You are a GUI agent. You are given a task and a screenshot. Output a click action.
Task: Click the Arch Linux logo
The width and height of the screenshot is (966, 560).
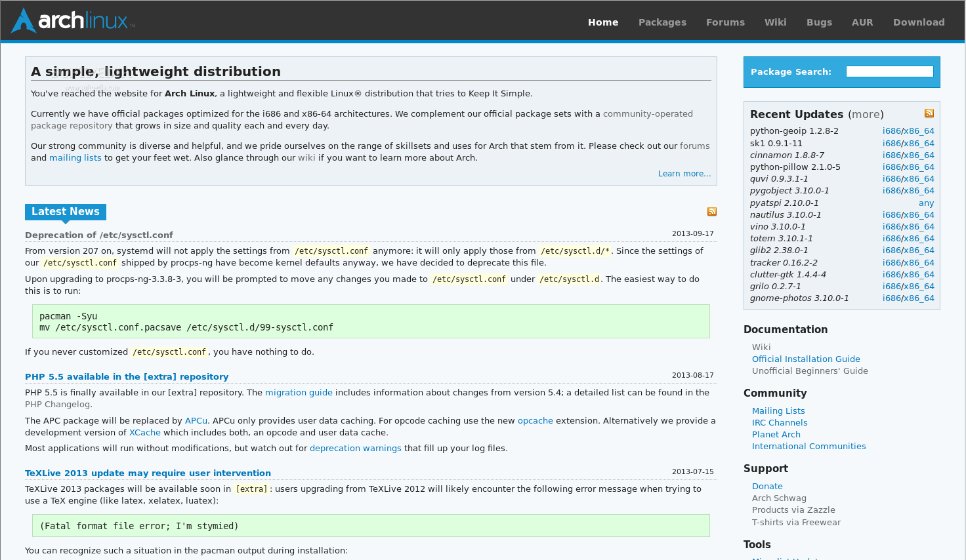[x=73, y=20]
